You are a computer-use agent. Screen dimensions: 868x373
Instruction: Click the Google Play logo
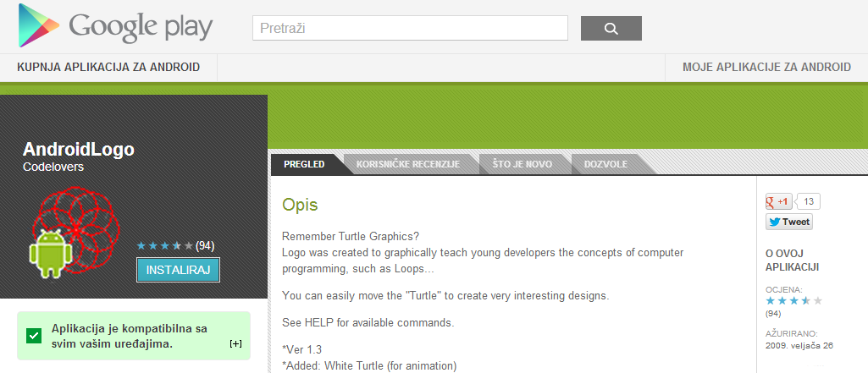116,27
